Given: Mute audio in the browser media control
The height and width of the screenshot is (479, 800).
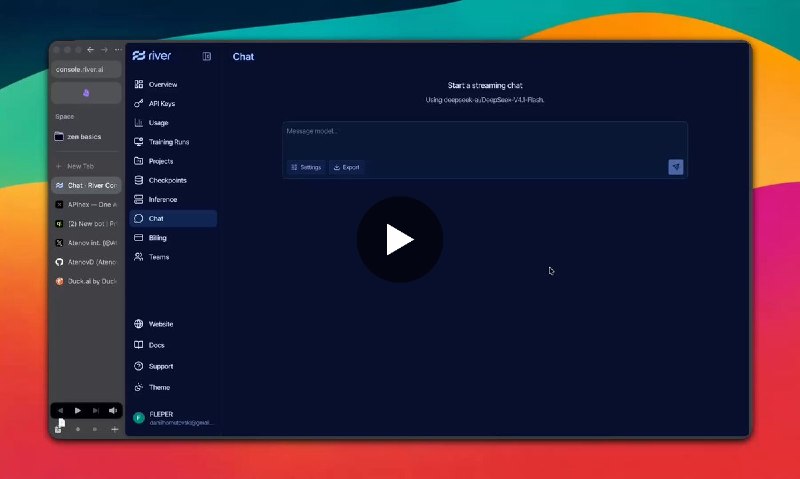Looking at the screenshot, I should pos(113,410).
